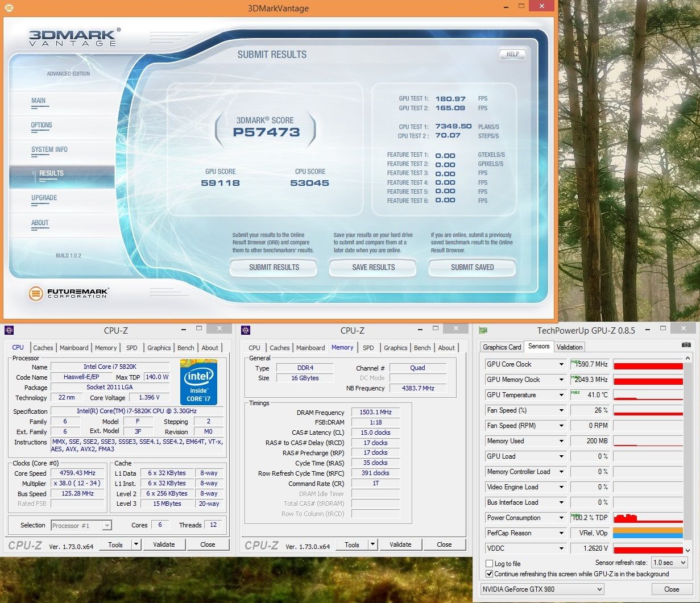Open Bench tab in left CPU-Z window
This screenshot has width=700, height=603.
pyautogui.click(x=186, y=348)
